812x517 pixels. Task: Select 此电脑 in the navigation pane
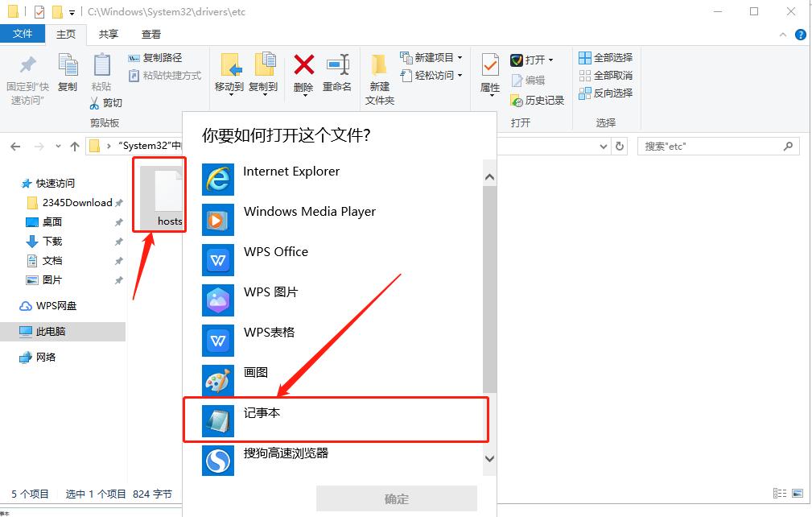63,332
